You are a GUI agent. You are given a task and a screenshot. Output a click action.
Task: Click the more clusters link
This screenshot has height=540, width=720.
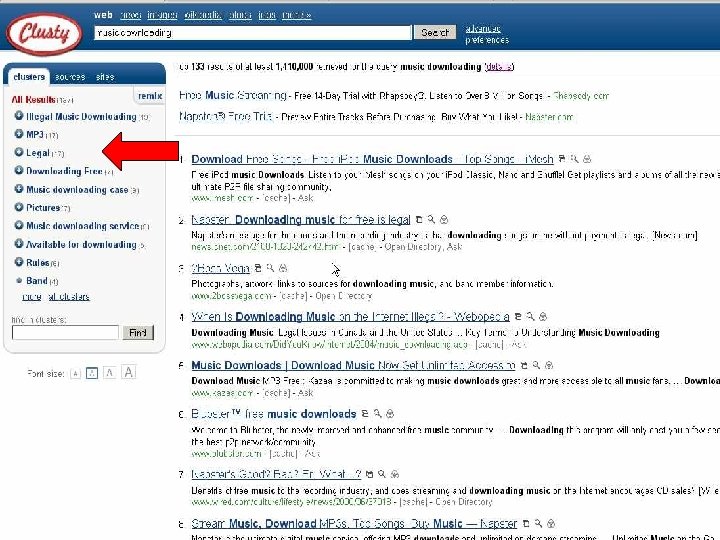click(32, 297)
